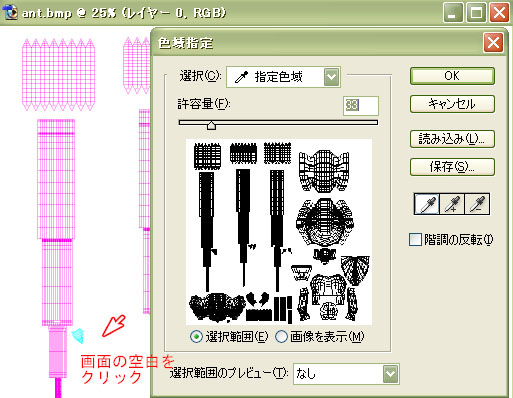The height and width of the screenshot is (398, 513).
Task: Click the 許容量 value input field
Action: [x=361, y=106]
